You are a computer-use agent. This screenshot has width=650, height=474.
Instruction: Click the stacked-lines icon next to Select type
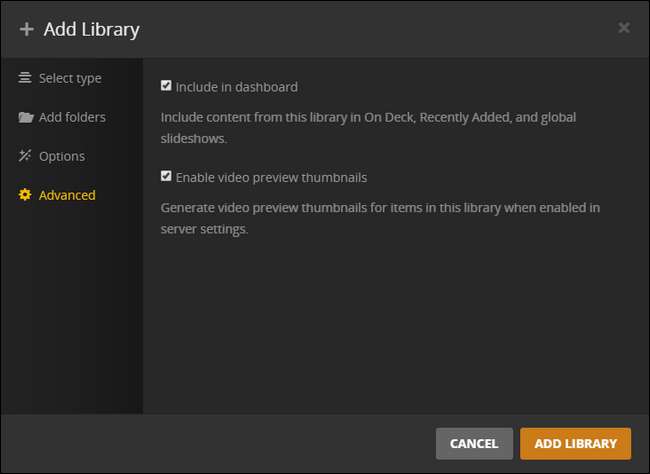25,78
